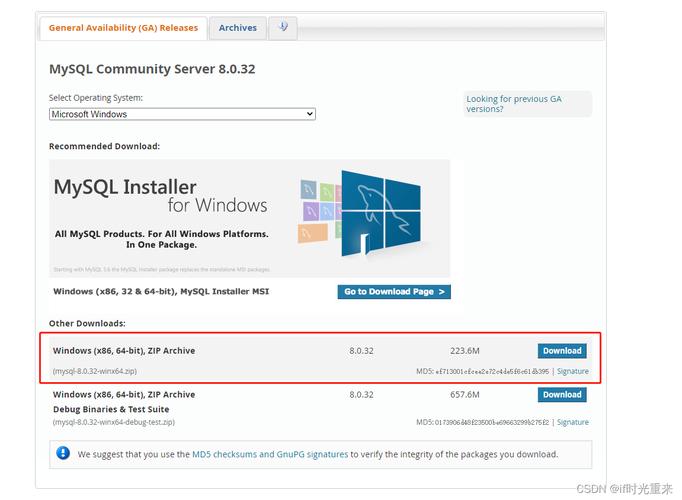
Task: Select the file name (mysql-8.0.32-winx64.zip)
Action: click(95, 371)
